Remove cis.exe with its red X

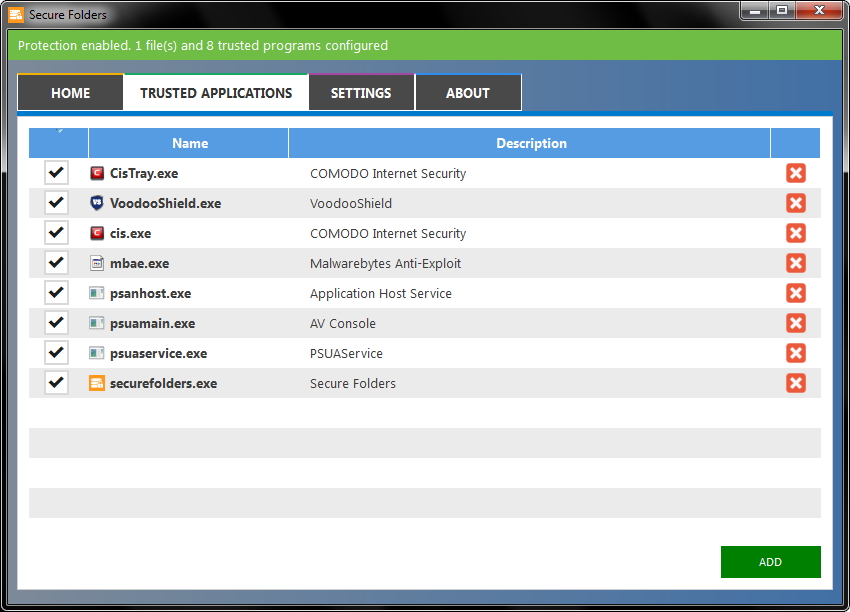coord(795,233)
